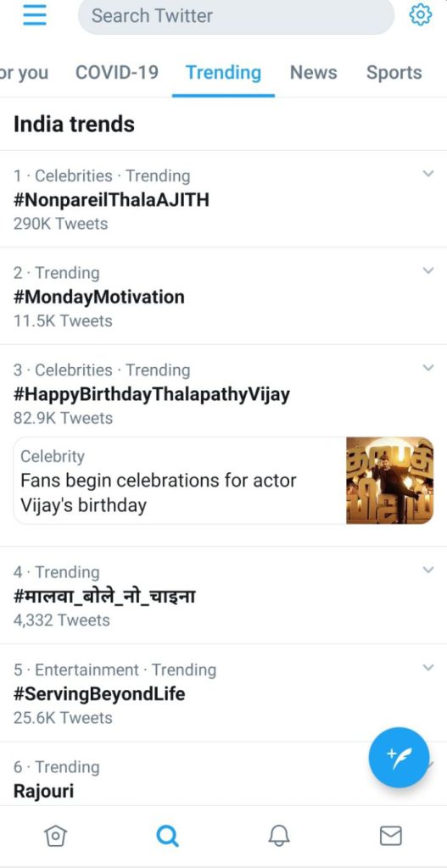
Task: Switch to the COVID-19 tab
Action: tap(117, 73)
